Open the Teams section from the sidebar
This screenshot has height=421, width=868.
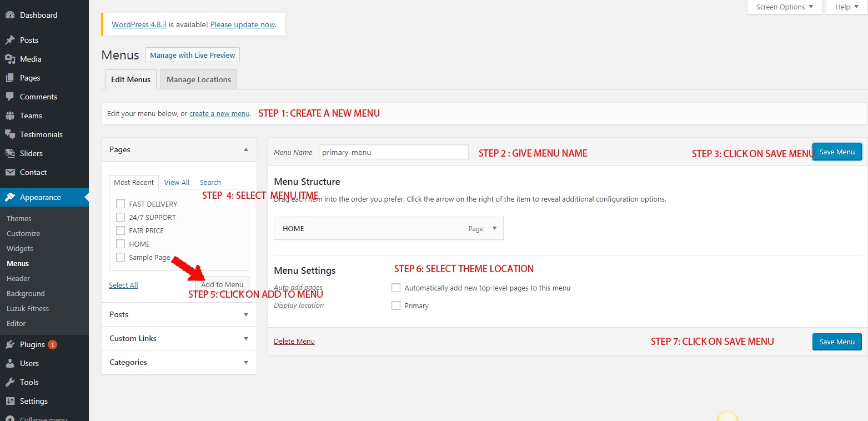pos(11,116)
